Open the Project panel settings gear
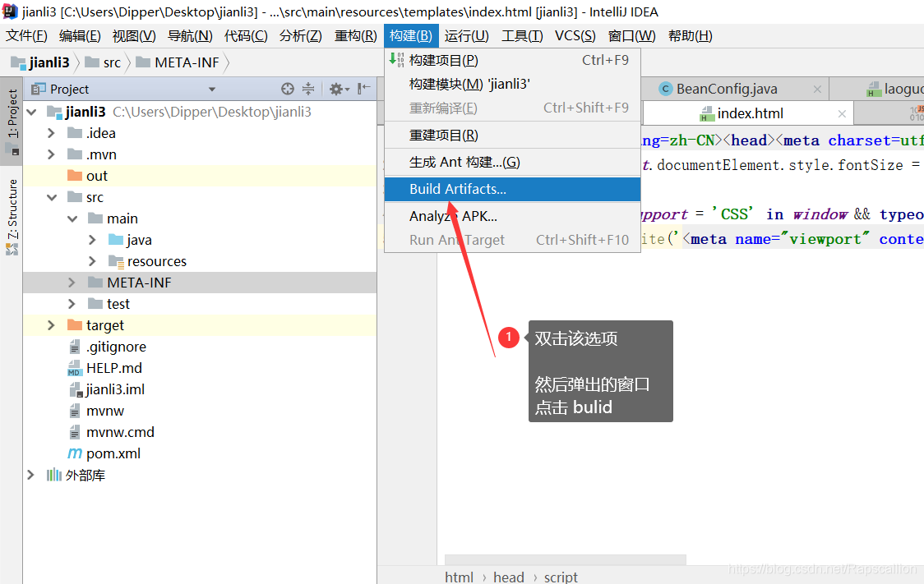 (339, 89)
